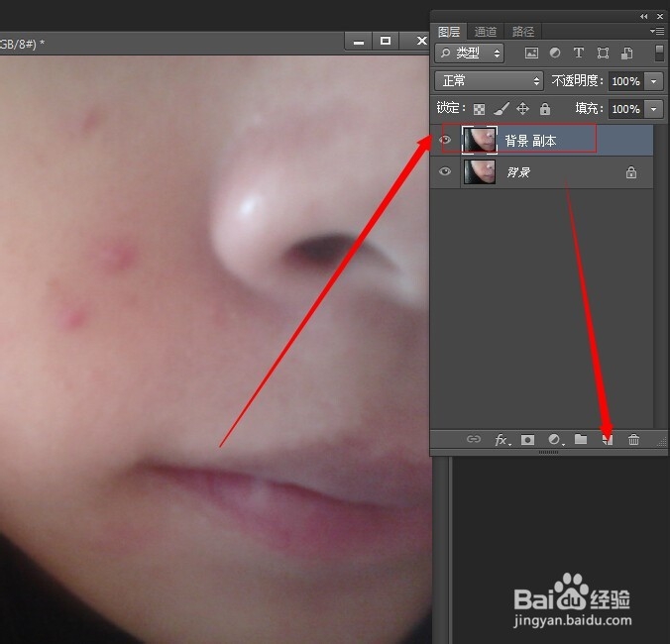The height and width of the screenshot is (644, 670).
Task: Click the 背景 layer lock icon
Action: (631, 172)
